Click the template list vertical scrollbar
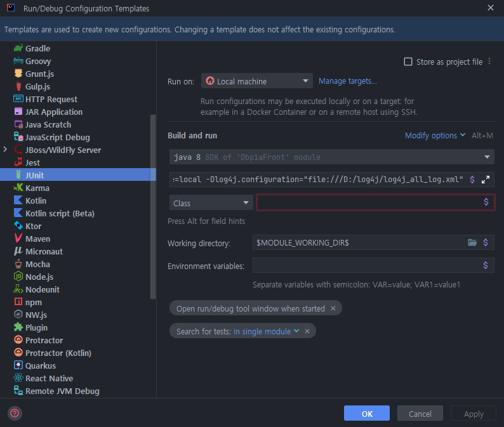504x427 pixels. coord(153,207)
